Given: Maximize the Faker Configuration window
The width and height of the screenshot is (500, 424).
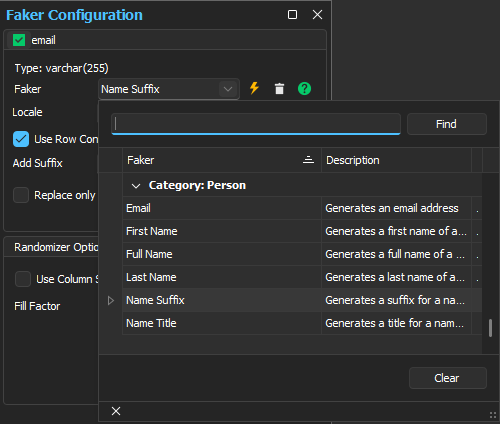Looking at the screenshot, I should [x=292, y=15].
